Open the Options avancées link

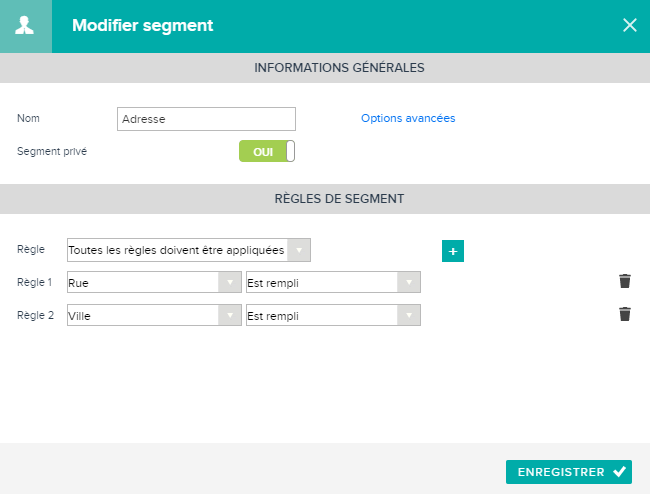[408, 119]
